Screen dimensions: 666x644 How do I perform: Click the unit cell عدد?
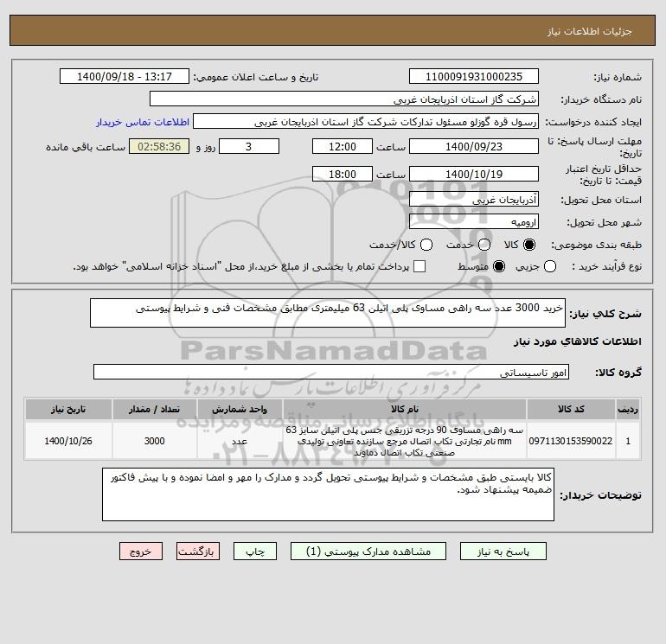[x=240, y=441]
